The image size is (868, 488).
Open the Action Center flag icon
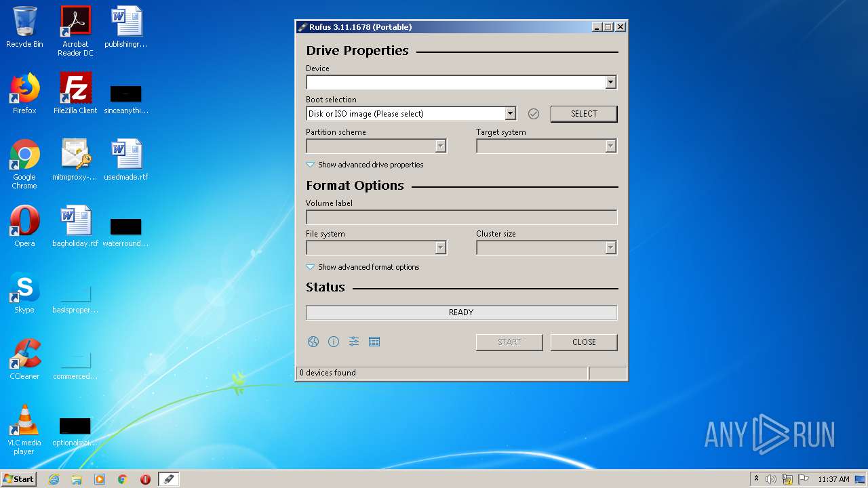pos(804,479)
